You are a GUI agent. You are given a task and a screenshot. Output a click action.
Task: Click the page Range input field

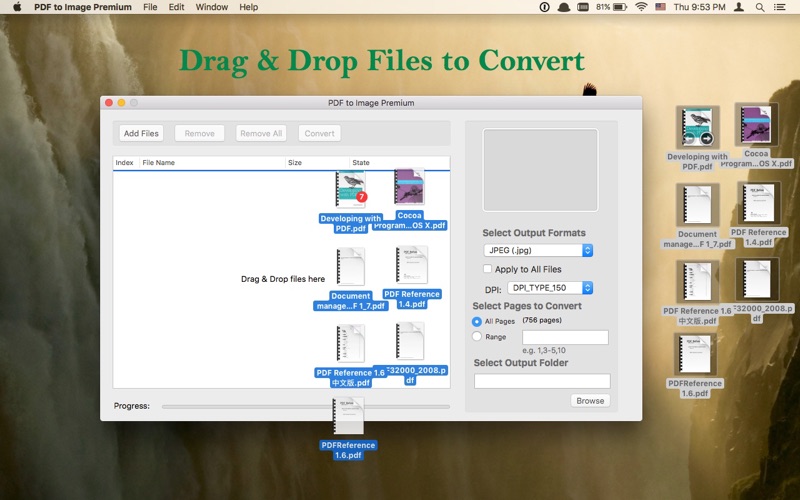point(565,337)
